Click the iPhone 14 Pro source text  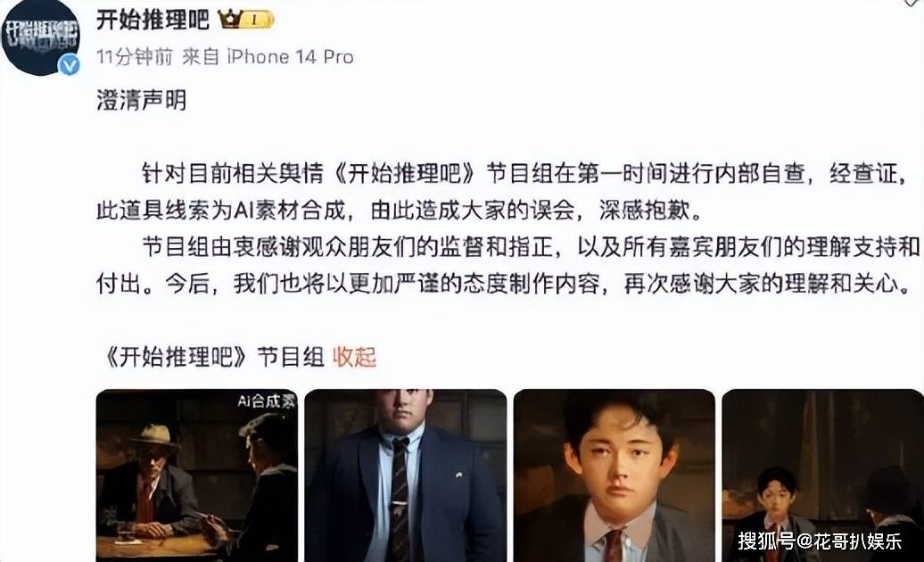pos(290,56)
